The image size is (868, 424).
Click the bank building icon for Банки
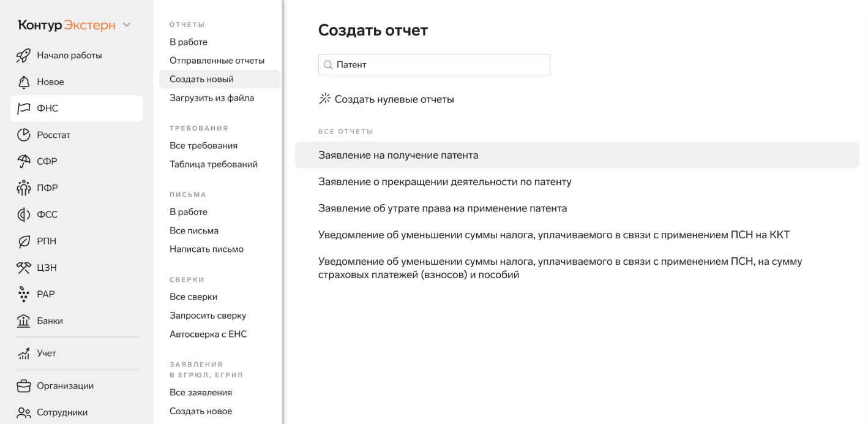[x=23, y=321]
